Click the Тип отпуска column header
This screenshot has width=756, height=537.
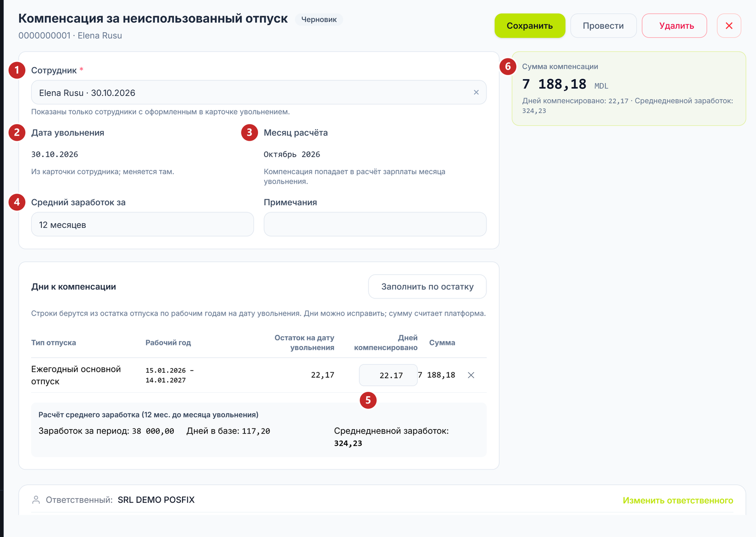(x=53, y=342)
